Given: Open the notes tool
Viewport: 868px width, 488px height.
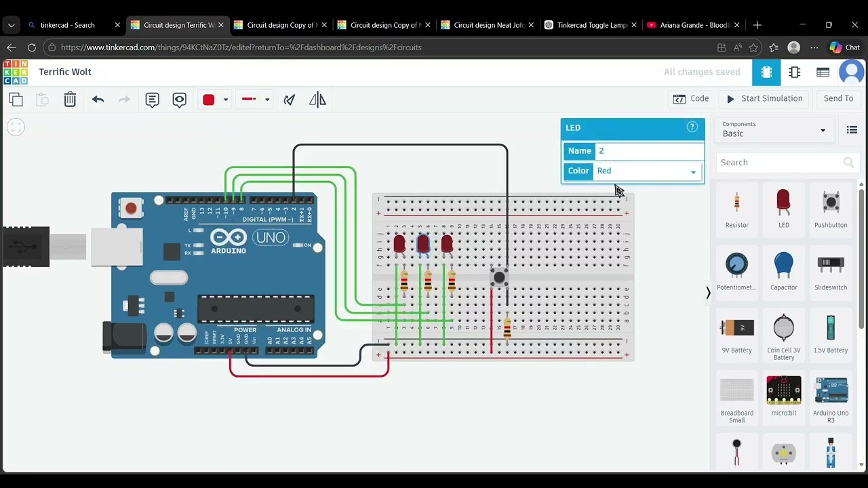Looking at the screenshot, I should tap(152, 100).
